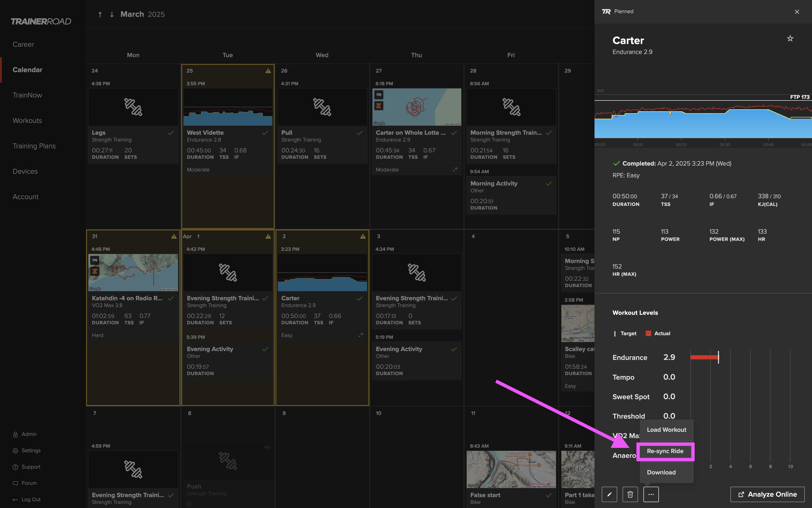The height and width of the screenshot is (508, 812).
Task: Click the Support question mark icon
Action: coord(15,467)
